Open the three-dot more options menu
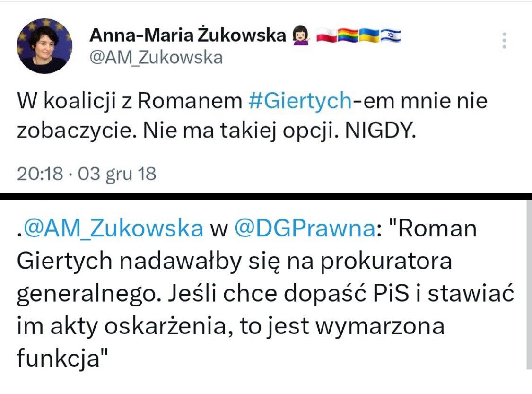This screenshot has width=532, height=394. click(505, 41)
